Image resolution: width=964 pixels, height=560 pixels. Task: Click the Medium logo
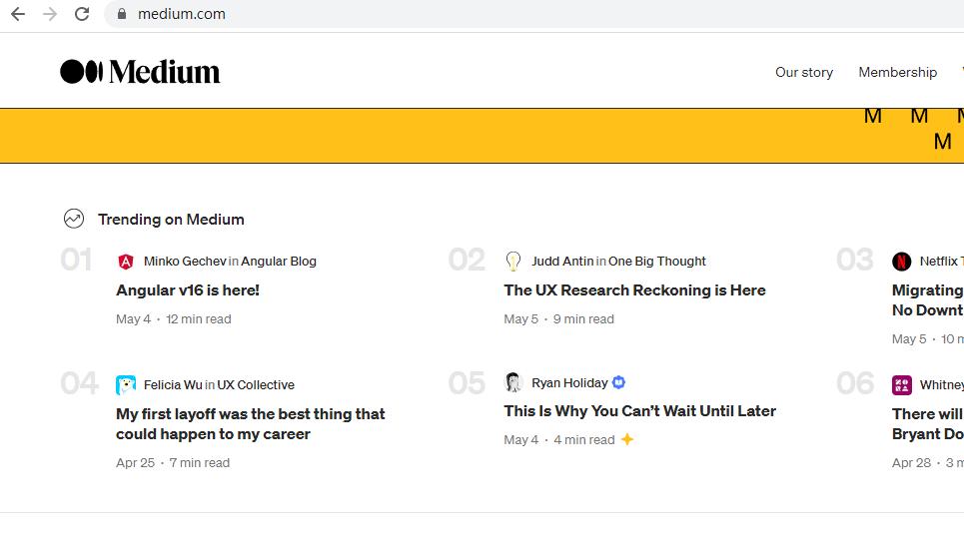point(140,72)
